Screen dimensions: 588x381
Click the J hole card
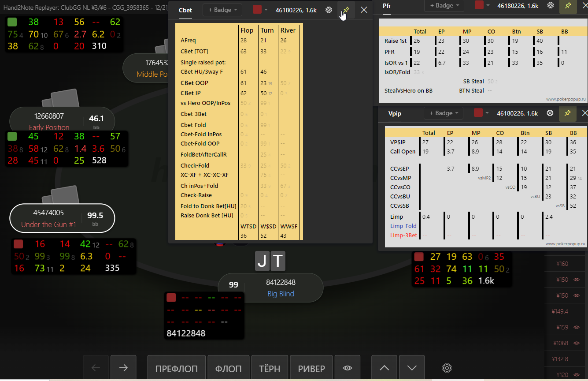pyautogui.click(x=262, y=261)
